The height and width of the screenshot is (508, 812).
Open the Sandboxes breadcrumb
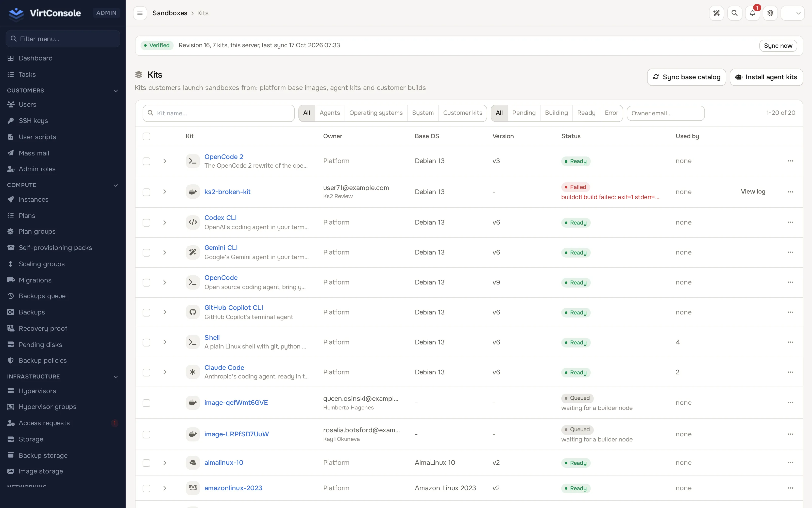coord(170,13)
